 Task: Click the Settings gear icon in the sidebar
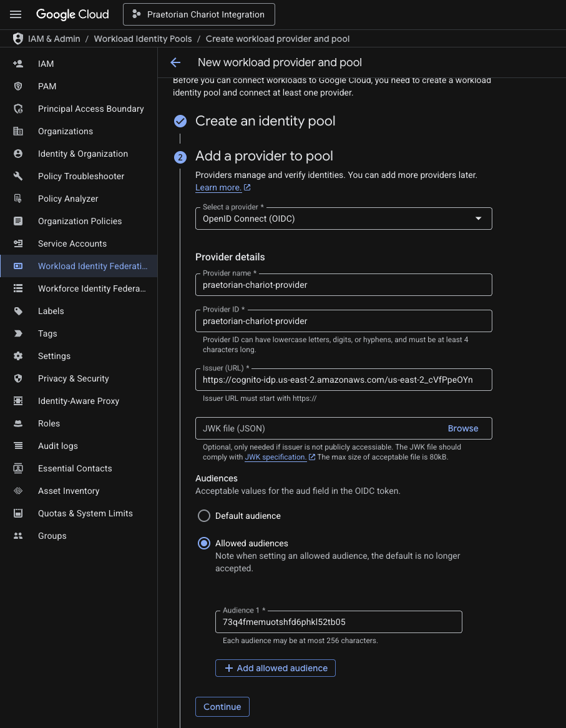click(18, 356)
